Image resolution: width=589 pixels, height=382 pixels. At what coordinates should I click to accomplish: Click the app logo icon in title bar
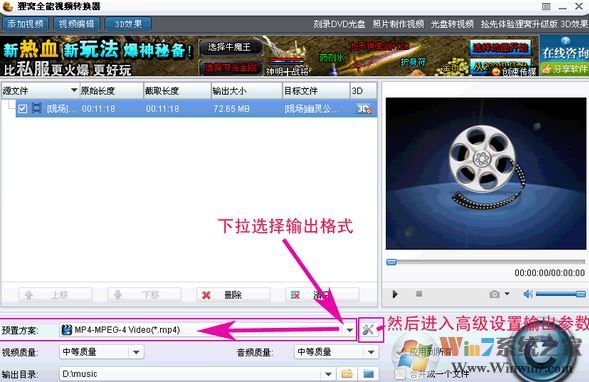click(8, 6)
